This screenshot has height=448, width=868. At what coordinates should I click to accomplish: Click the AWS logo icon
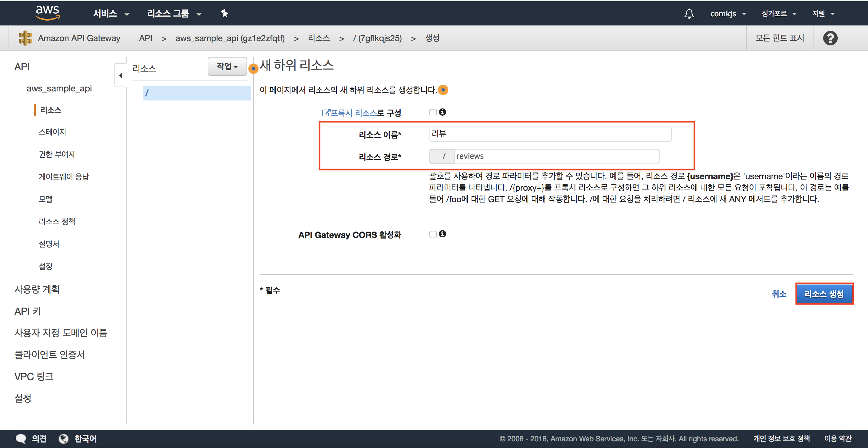point(48,13)
